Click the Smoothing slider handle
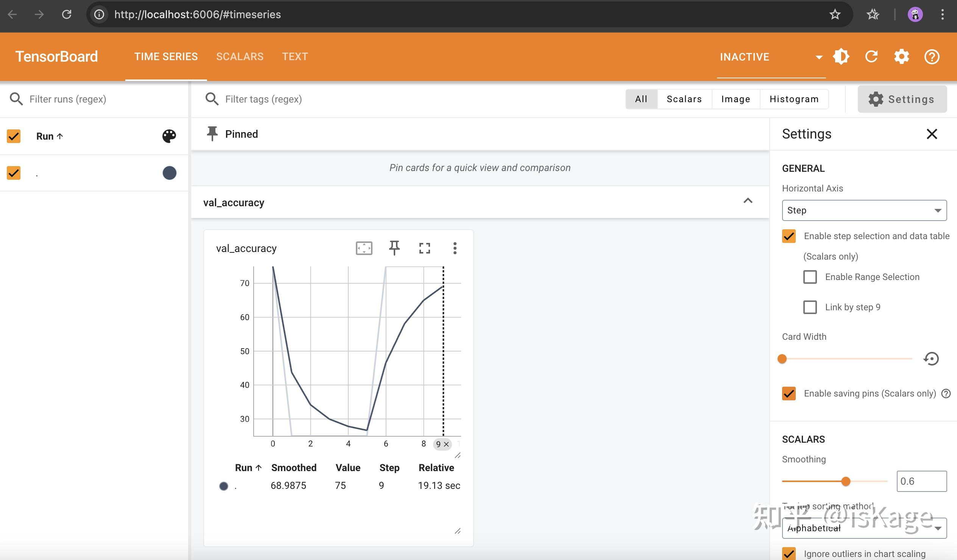This screenshot has width=957, height=560. point(845,481)
